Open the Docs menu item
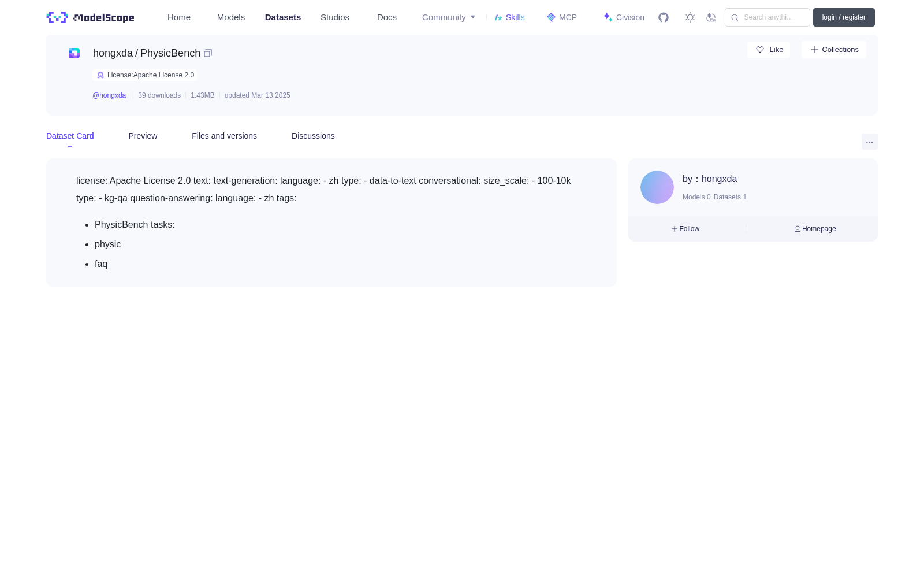The image size is (924, 578). (x=387, y=17)
